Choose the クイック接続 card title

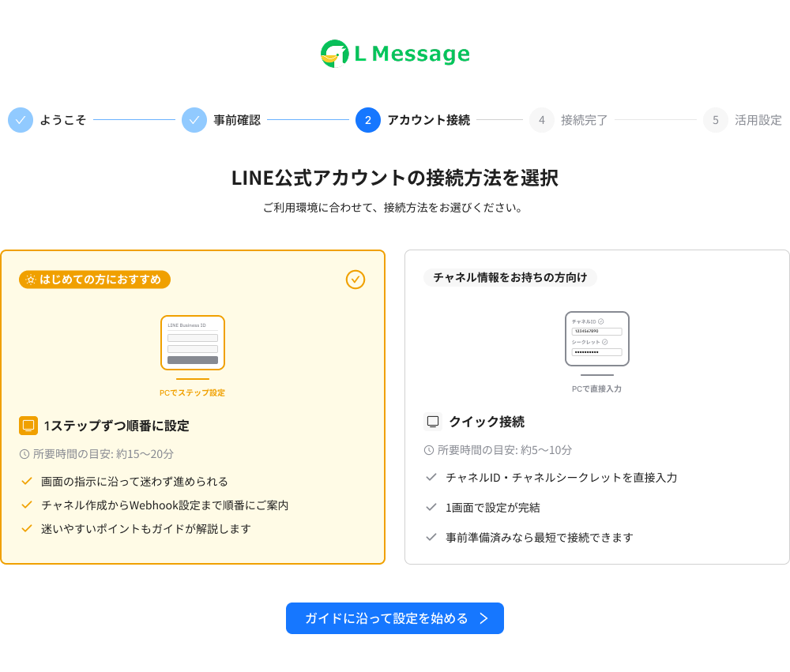click(x=487, y=422)
